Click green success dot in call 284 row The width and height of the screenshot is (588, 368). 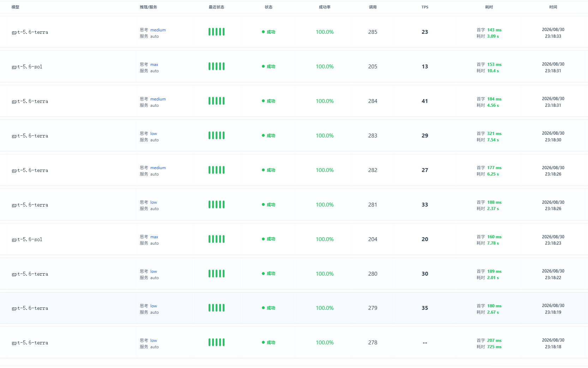tap(263, 101)
